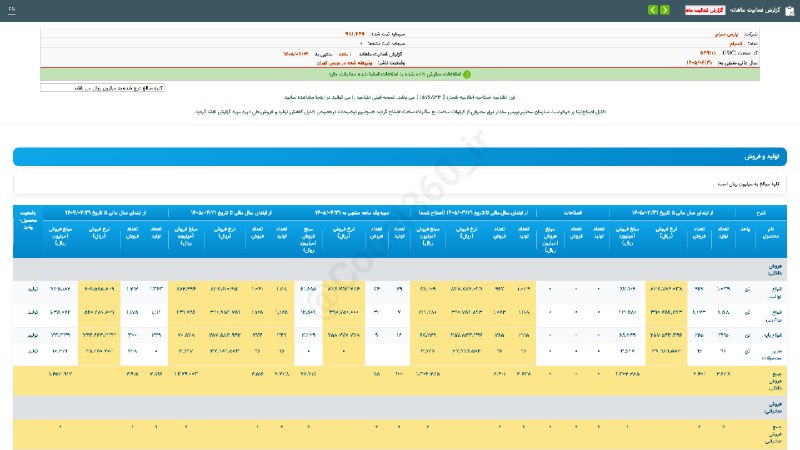Click the کلیه مبالغ به میلیون ریال note
800x450 pixels.
(x=748, y=184)
